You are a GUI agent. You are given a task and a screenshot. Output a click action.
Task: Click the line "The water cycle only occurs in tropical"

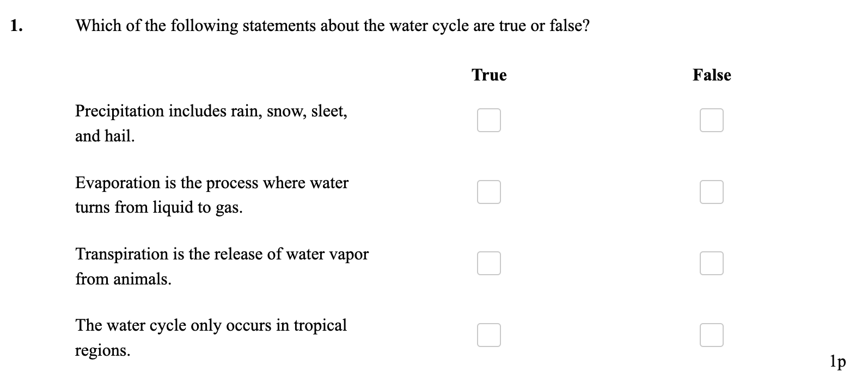[211, 325]
